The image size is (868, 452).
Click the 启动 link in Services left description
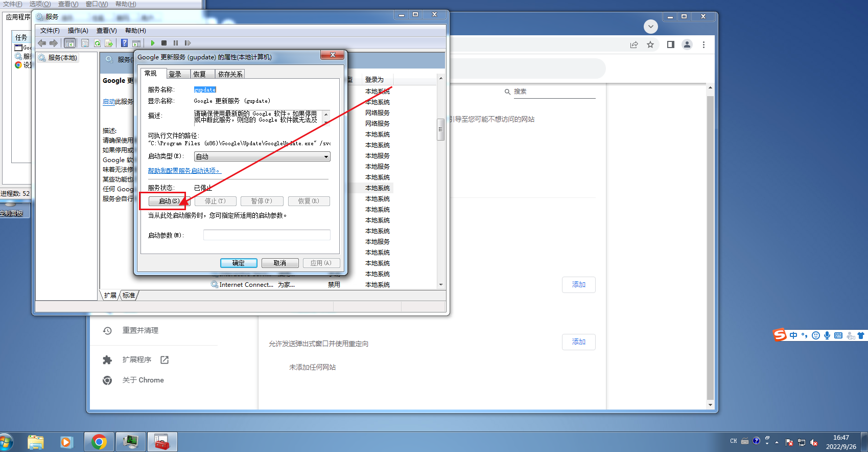(x=109, y=102)
